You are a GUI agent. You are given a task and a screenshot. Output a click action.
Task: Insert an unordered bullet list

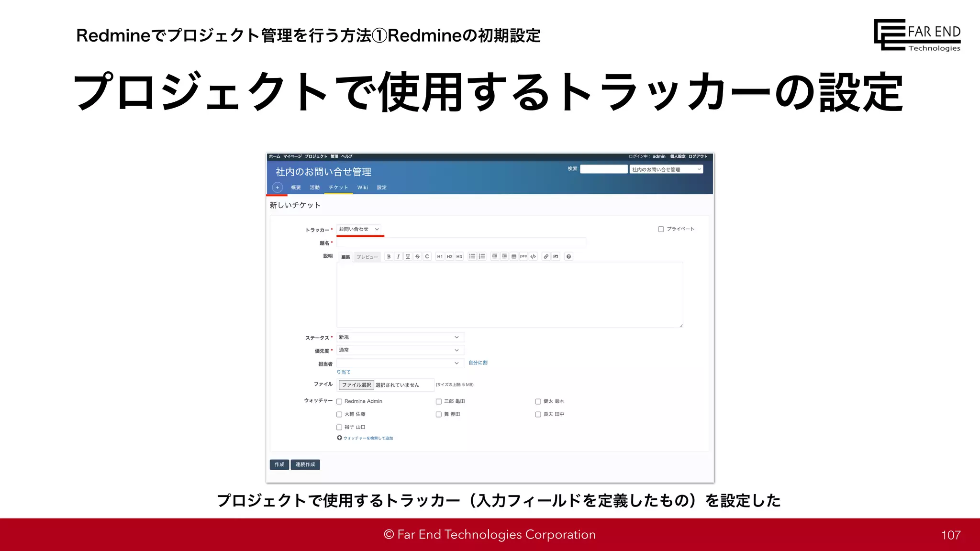click(x=472, y=256)
